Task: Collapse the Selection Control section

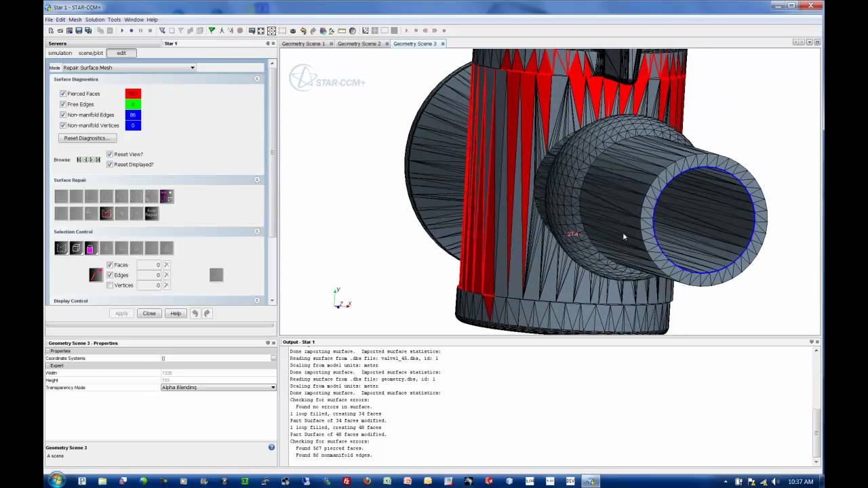Action: pyautogui.click(x=257, y=232)
